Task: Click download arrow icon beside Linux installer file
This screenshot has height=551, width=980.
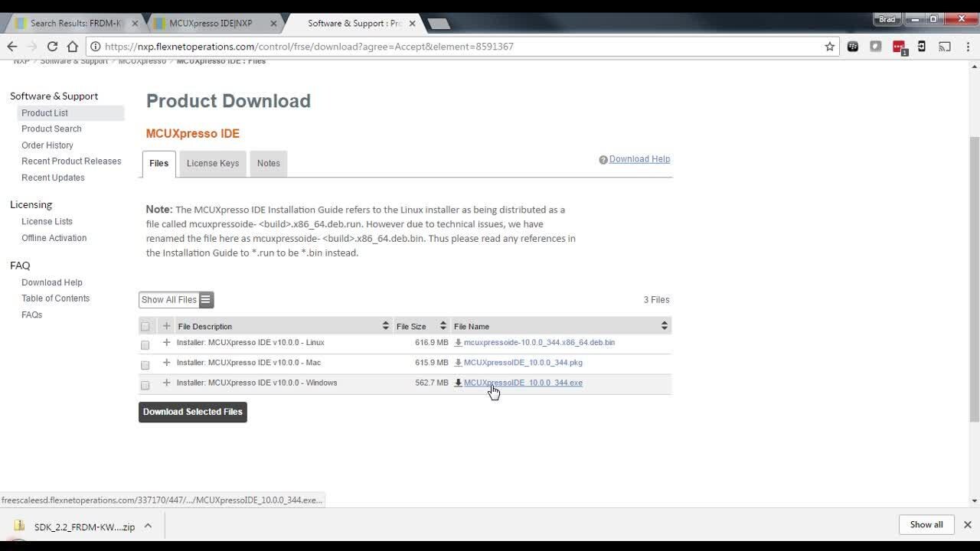Action: 458,343
